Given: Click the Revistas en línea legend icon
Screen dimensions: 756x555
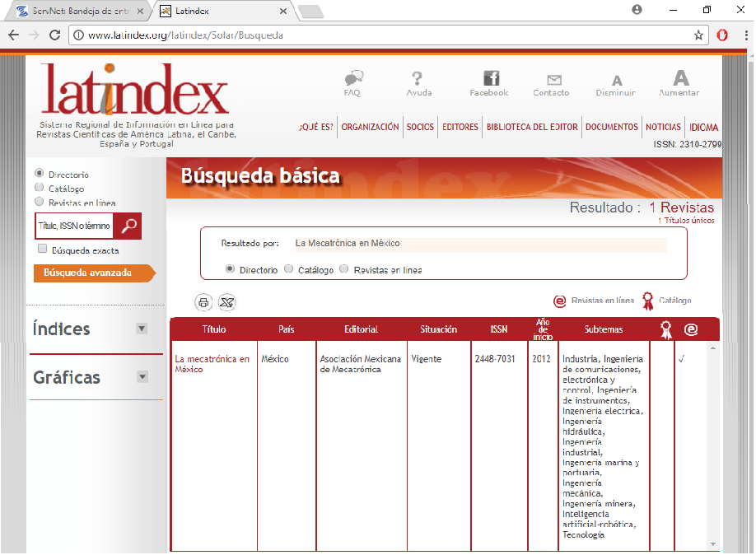Looking at the screenshot, I should tap(559, 301).
